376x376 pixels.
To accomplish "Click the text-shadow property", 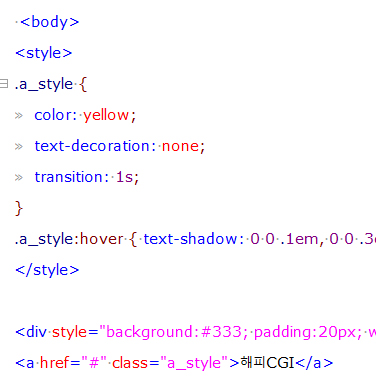I will coord(190,239).
